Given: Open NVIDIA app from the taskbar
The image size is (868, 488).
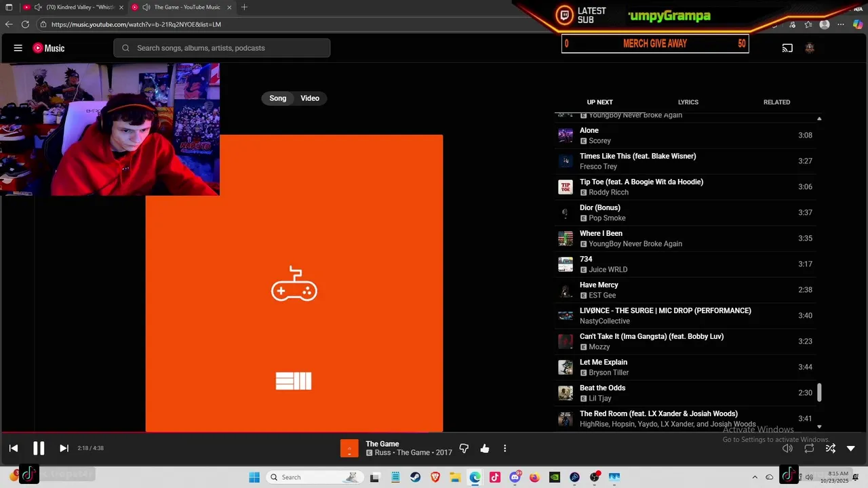Looking at the screenshot, I should point(555,477).
